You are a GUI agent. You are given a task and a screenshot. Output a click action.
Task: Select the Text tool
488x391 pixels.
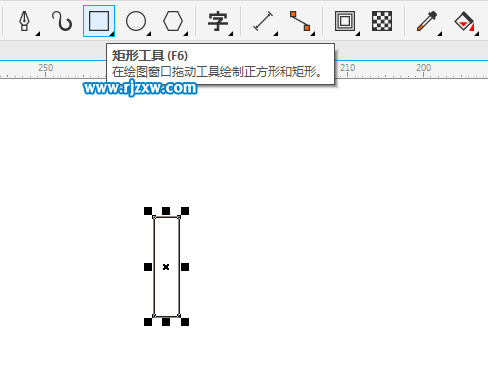tap(218, 21)
